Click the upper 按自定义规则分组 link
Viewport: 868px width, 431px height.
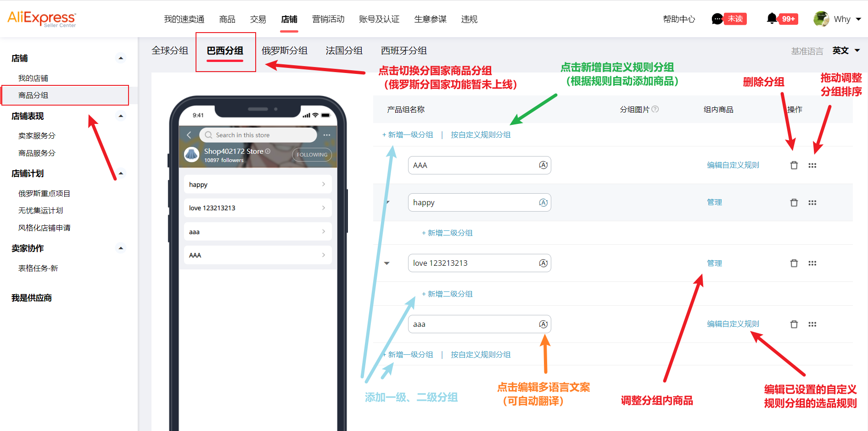pos(481,134)
